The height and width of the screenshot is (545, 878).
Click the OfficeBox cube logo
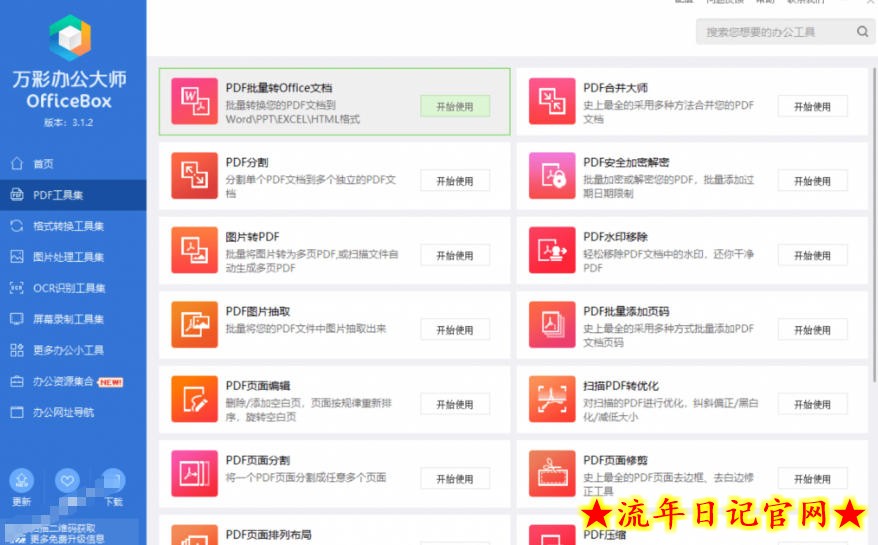[x=70, y=38]
